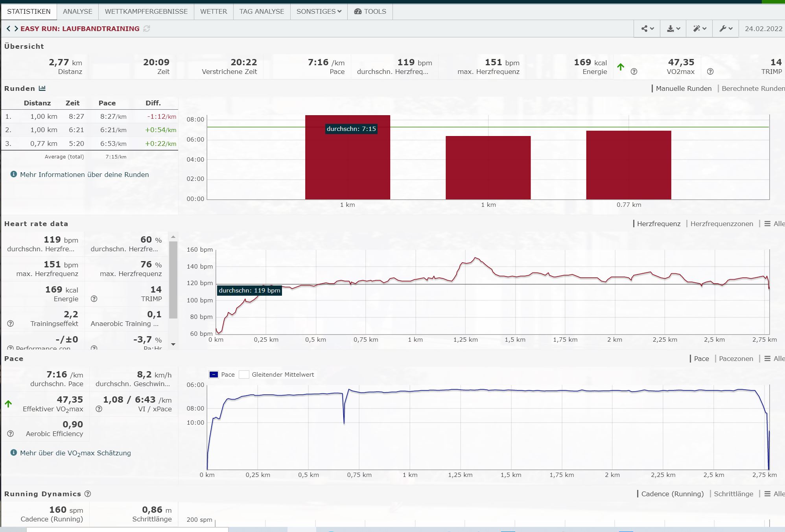Go to next activity with right chevron

coord(16,29)
